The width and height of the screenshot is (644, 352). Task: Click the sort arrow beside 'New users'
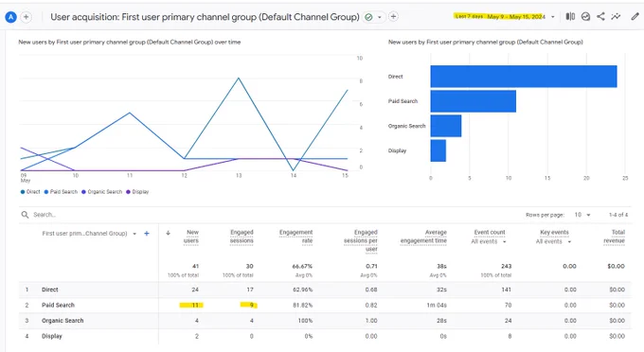168,233
